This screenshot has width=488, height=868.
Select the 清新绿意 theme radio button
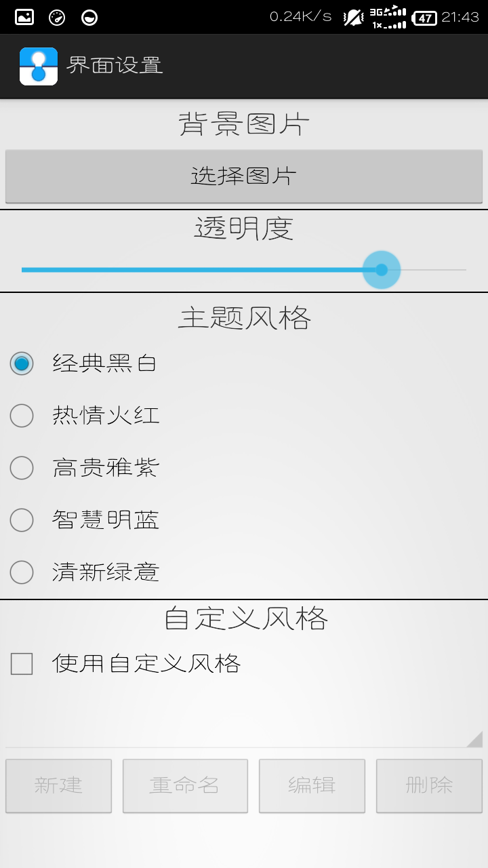pos(22,573)
